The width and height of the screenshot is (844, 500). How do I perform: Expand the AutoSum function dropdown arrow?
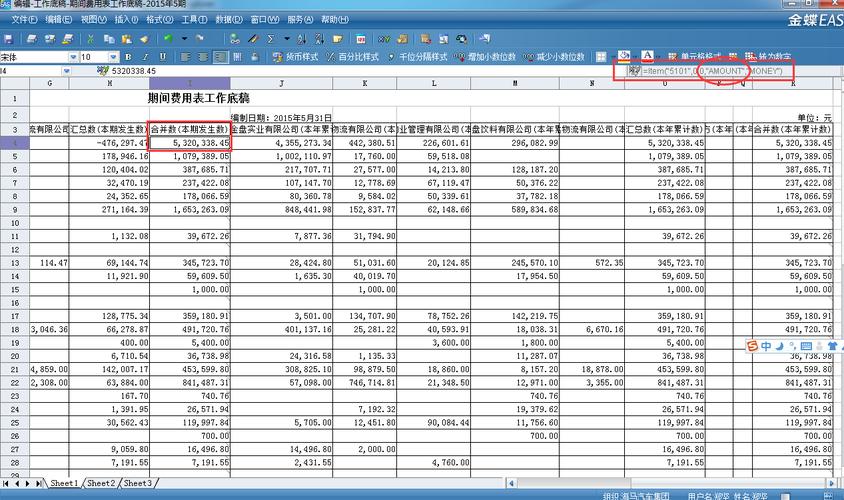coord(286,39)
